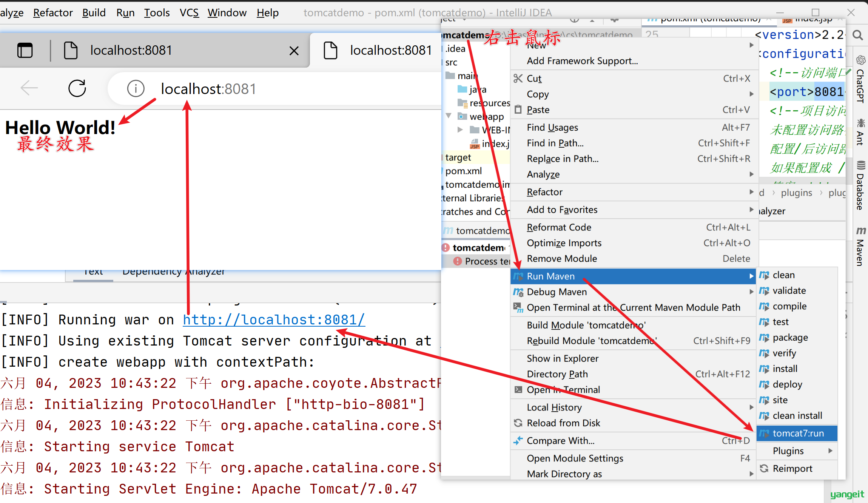Select Add Framework Support menu entry
This screenshot has height=503, width=868.
pyautogui.click(x=634, y=61)
